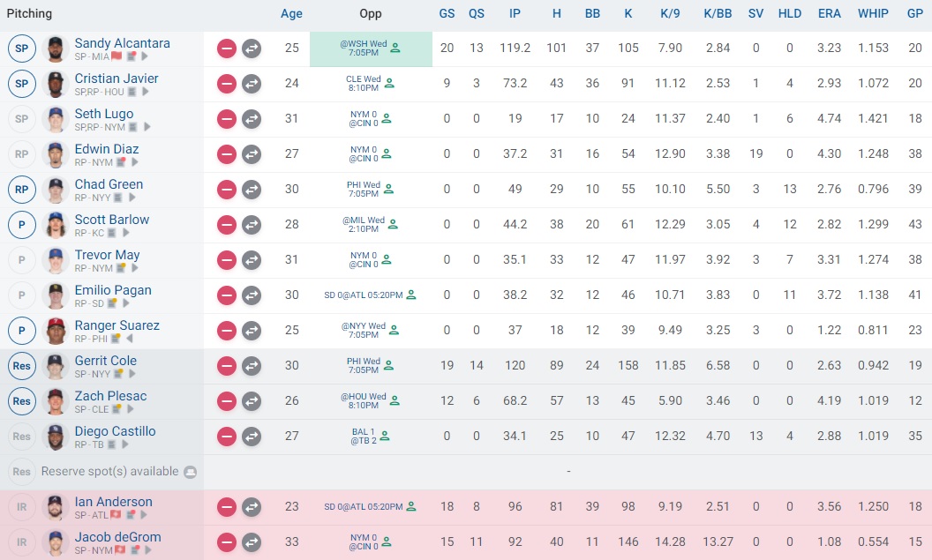The width and height of the screenshot is (932, 560).
Task: Open Emilio Pagan's player profile link
Action: [113, 290]
